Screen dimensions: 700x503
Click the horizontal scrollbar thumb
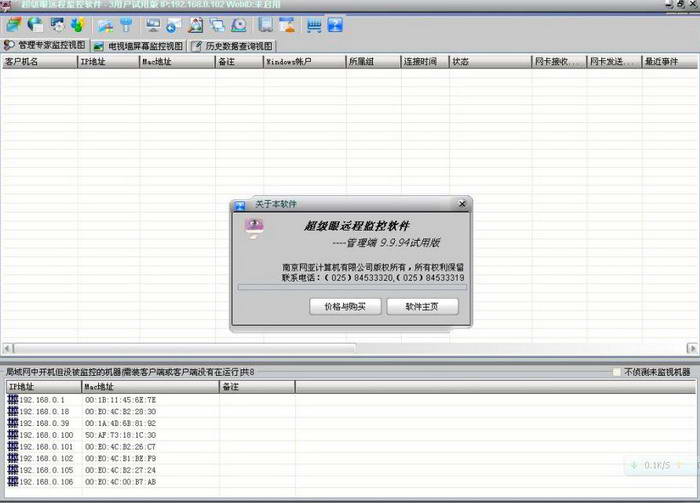[x=185, y=348]
